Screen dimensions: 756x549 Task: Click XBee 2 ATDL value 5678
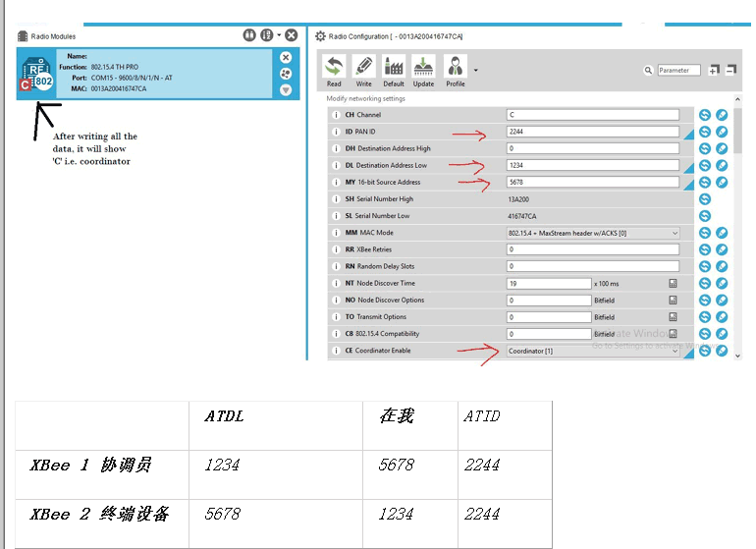(x=222, y=515)
